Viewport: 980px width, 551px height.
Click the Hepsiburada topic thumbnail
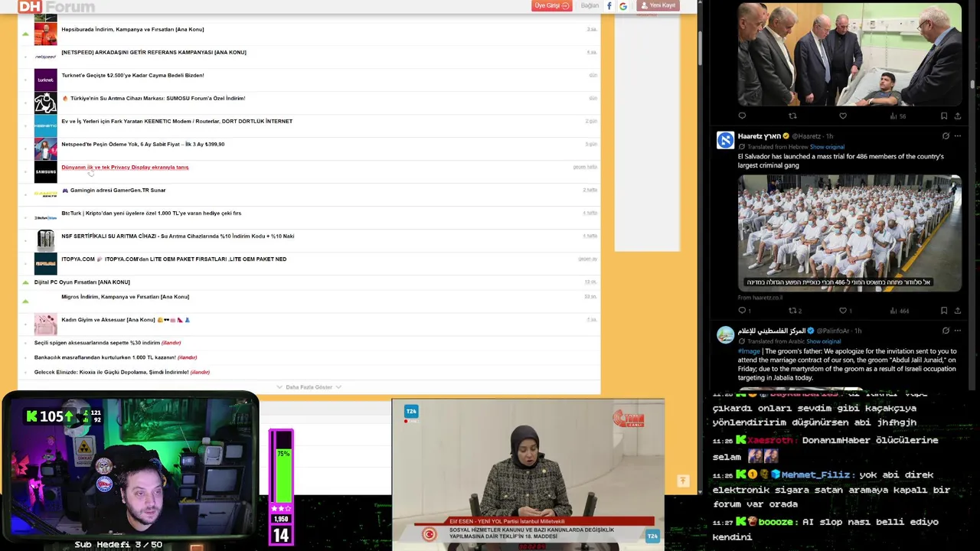coord(45,34)
